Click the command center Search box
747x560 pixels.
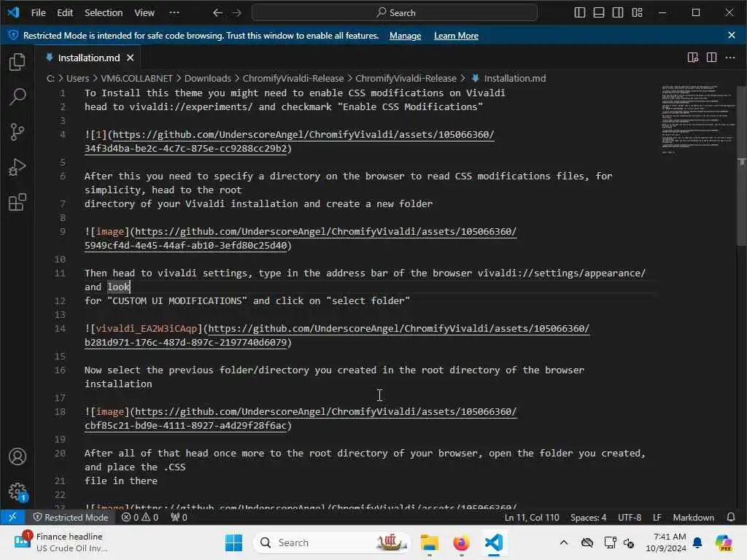tap(395, 13)
